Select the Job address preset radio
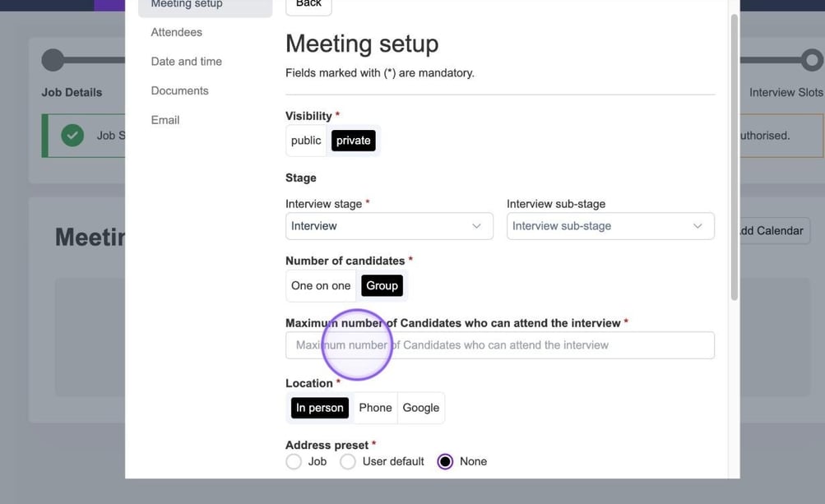 pos(294,462)
